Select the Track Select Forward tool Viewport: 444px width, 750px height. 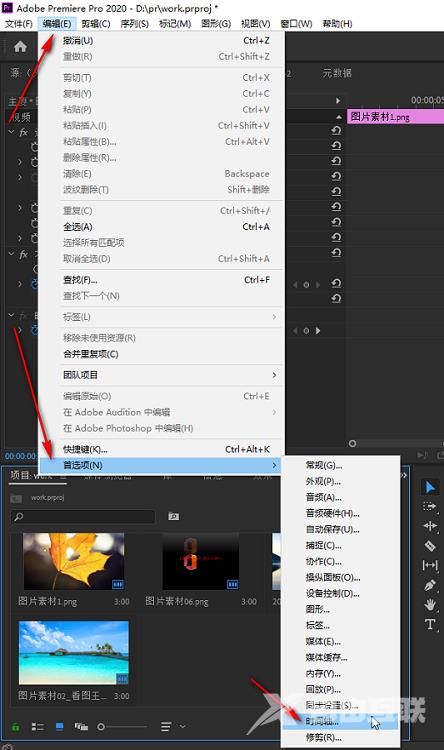coord(430,506)
